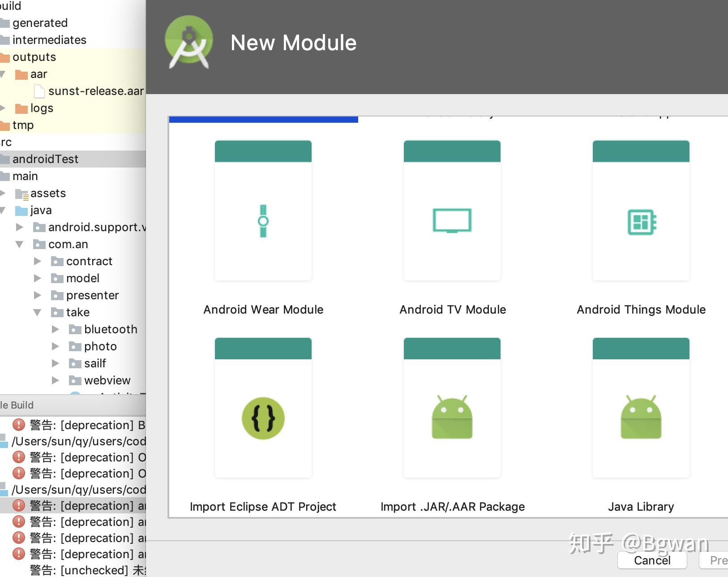Choose the Android TV Module template
This screenshot has width=728, height=577.
[452, 220]
